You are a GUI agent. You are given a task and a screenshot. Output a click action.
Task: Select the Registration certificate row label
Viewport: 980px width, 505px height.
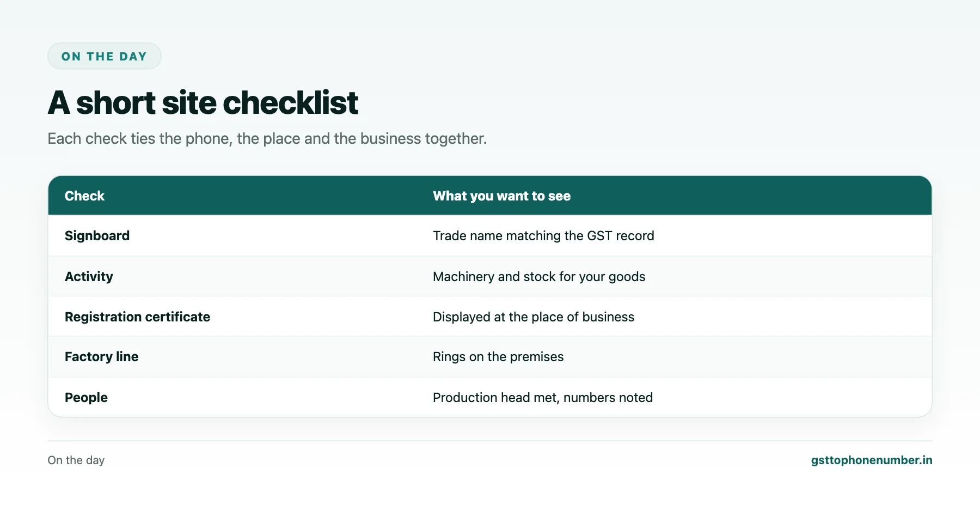tap(137, 317)
